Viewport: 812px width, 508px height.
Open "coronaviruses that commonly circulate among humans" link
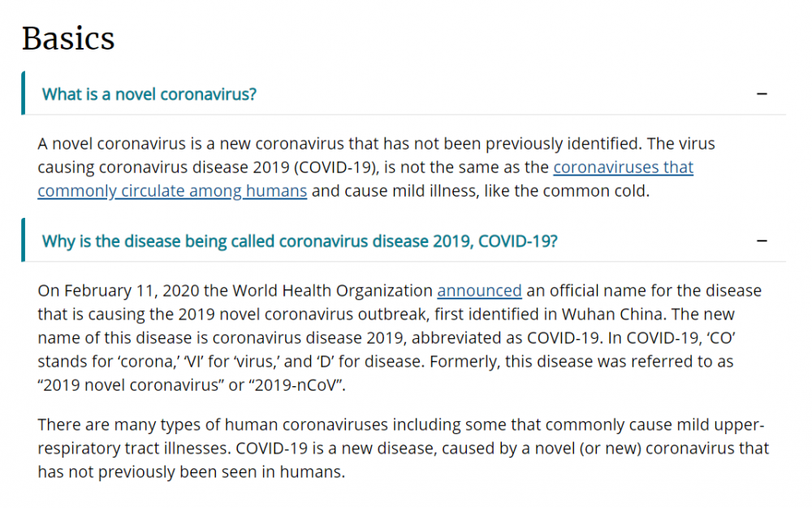(x=171, y=192)
